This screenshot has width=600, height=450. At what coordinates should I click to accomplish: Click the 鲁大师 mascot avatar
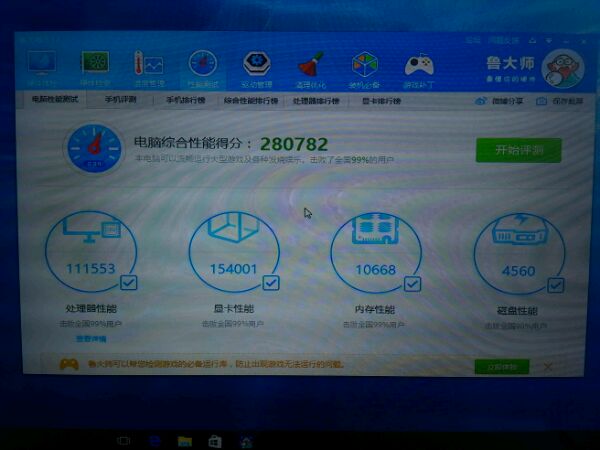pyautogui.click(x=563, y=69)
